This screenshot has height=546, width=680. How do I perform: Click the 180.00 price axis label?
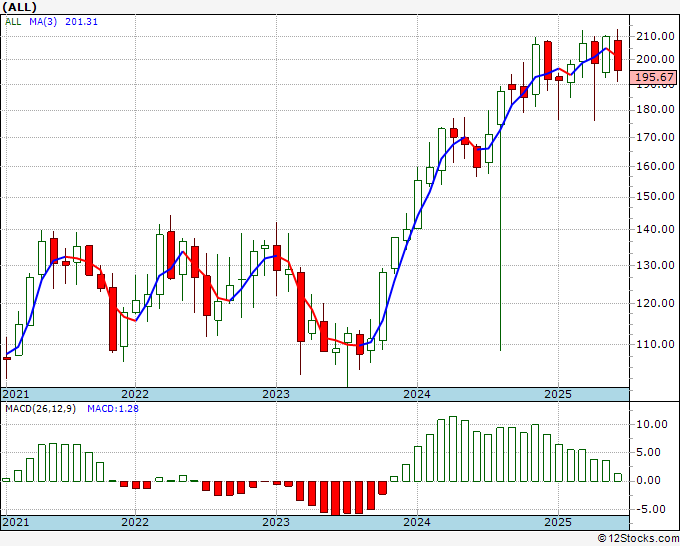(x=655, y=110)
